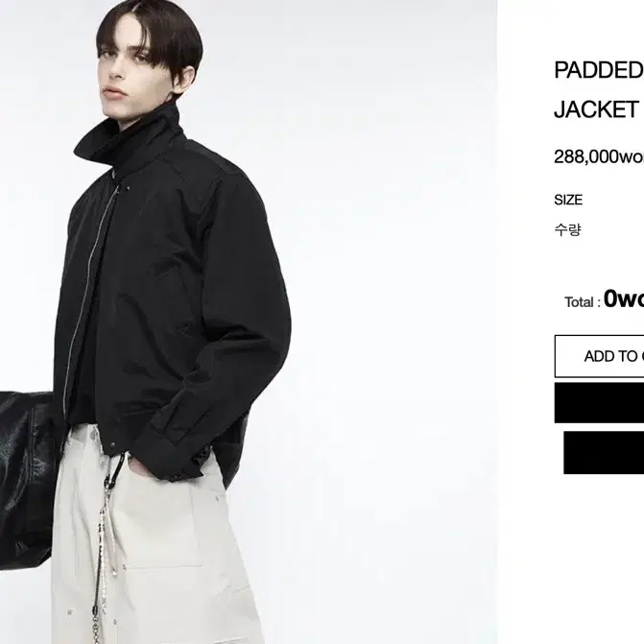644x644 pixels.
Task: Click the 수량 quantity label
Action: click(567, 229)
